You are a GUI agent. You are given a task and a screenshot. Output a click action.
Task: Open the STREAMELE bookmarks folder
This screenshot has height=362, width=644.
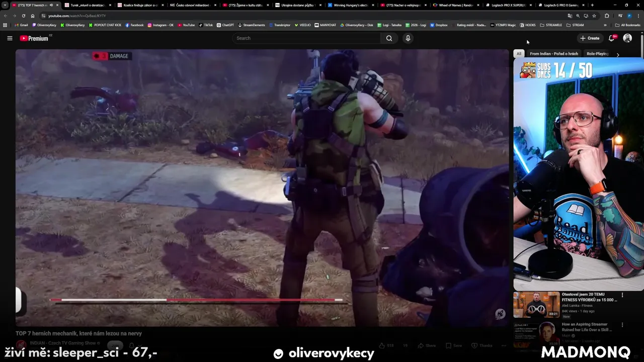[550, 25]
